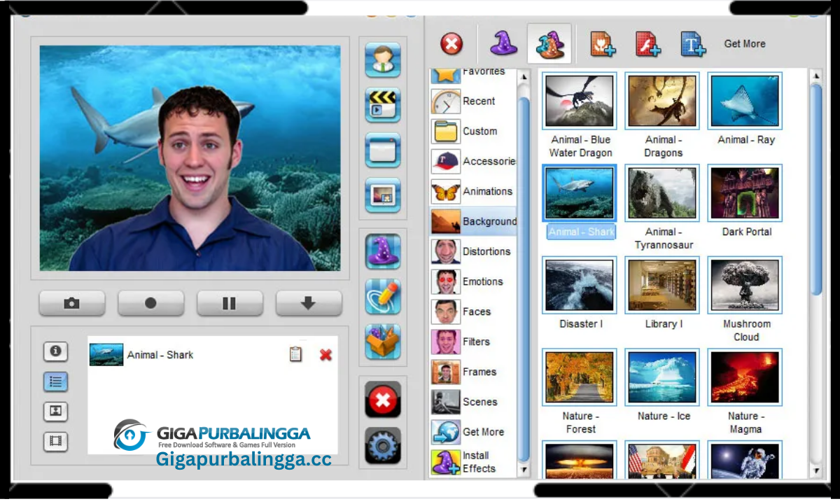
Task: Start recording with the circle button
Action: pos(150,303)
